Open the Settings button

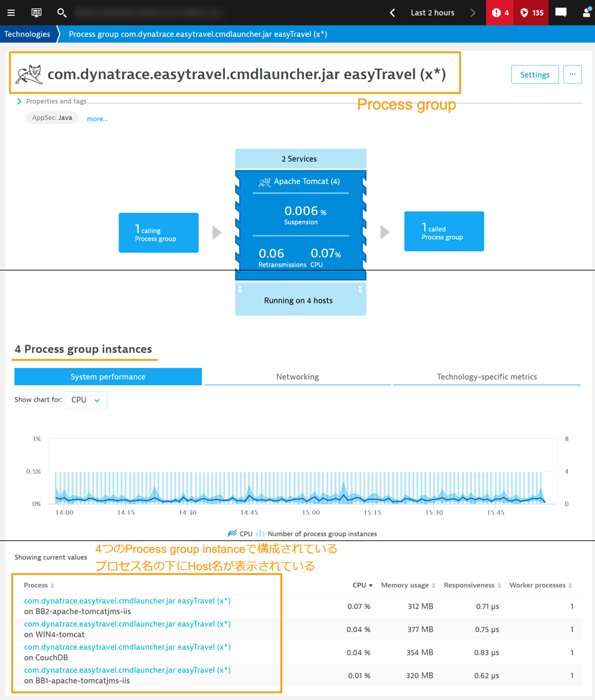click(535, 74)
